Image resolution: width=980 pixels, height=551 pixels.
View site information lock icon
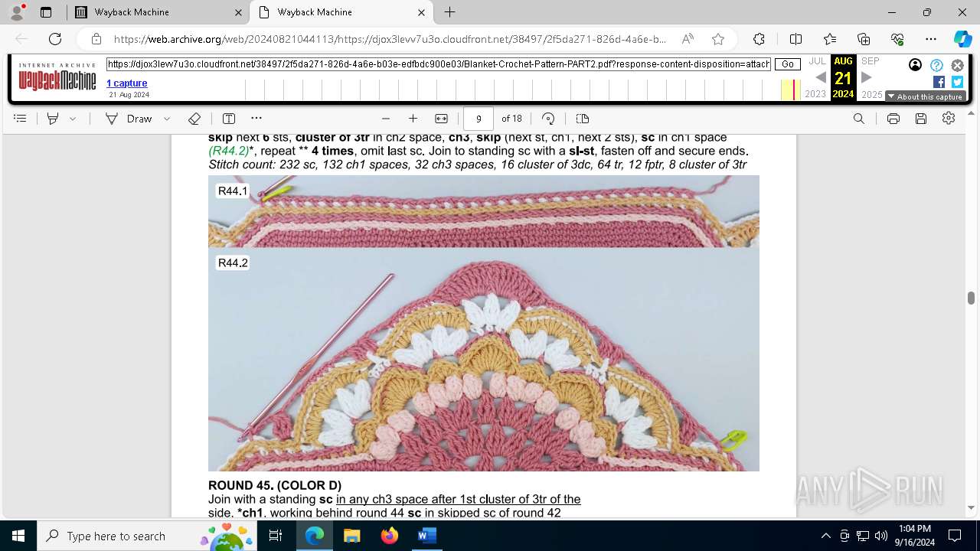coord(96,39)
